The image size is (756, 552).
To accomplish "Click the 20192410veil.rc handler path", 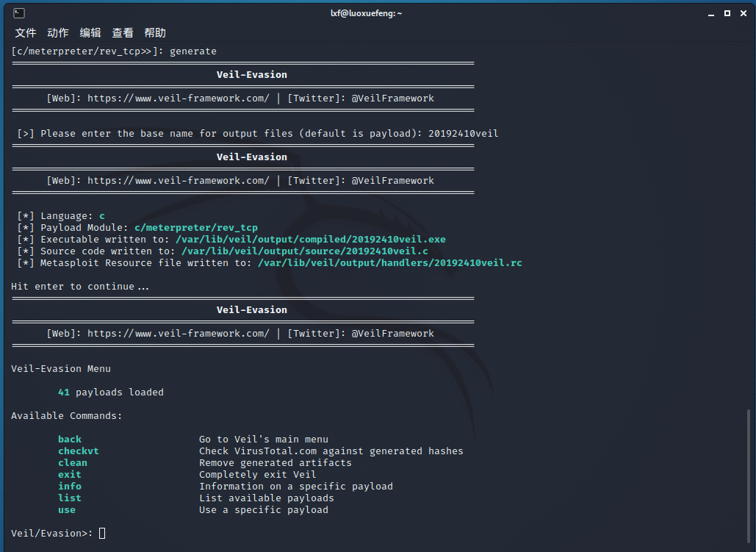I will click(x=390, y=263).
